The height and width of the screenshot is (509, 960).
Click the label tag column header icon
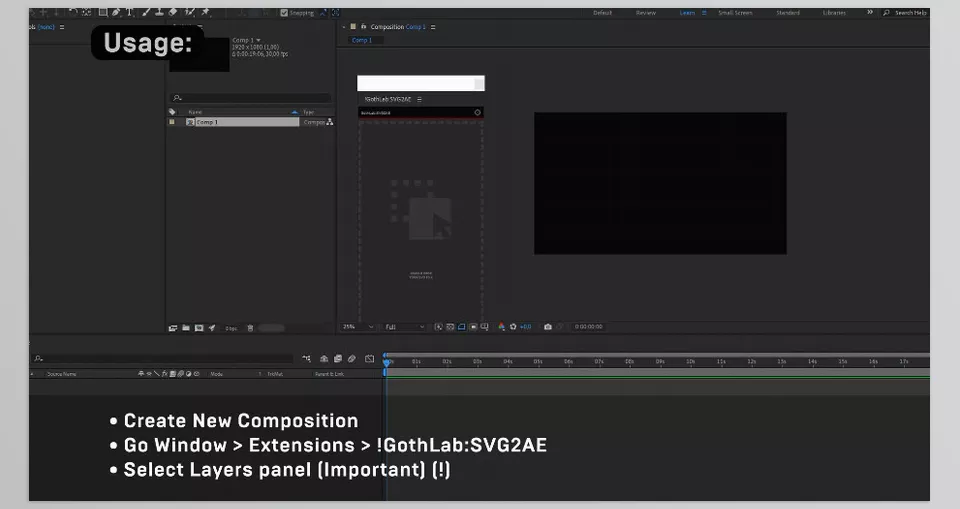(x=172, y=112)
